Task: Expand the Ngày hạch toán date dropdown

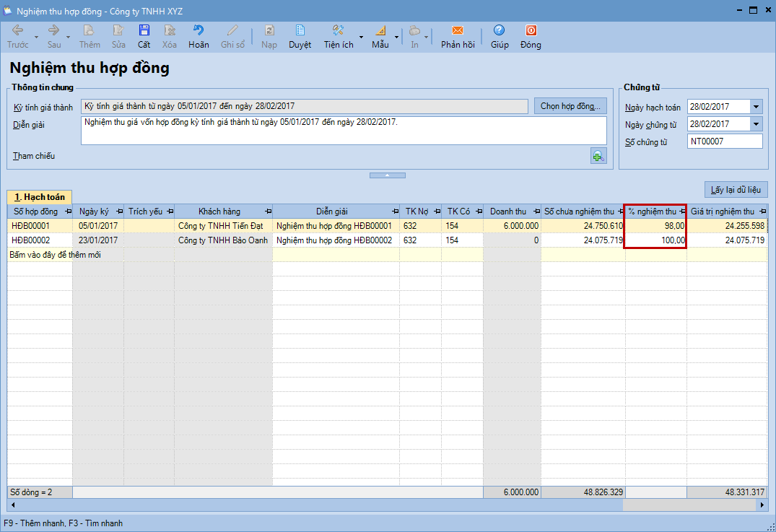Action: click(756, 107)
